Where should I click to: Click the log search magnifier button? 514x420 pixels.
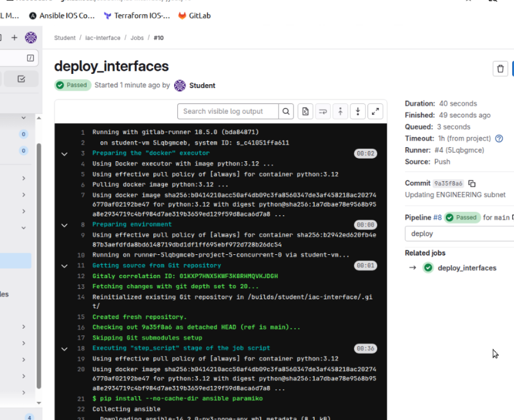coord(286,111)
